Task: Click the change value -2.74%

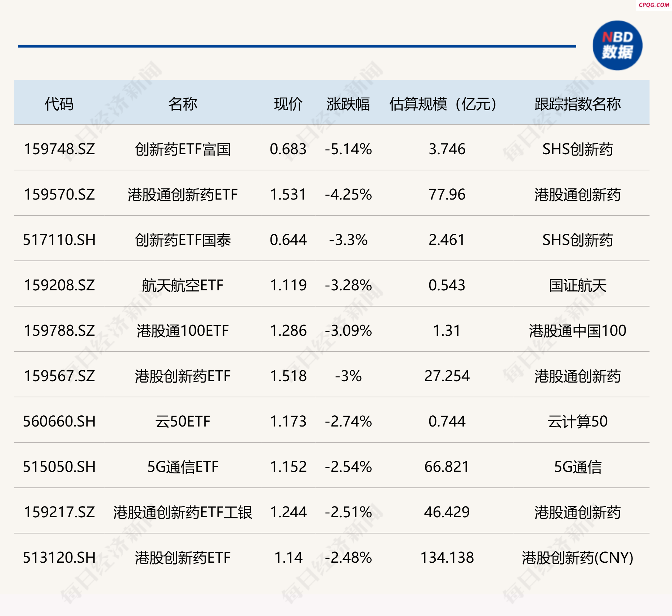Action: pyautogui.click(x=348, y=421)
